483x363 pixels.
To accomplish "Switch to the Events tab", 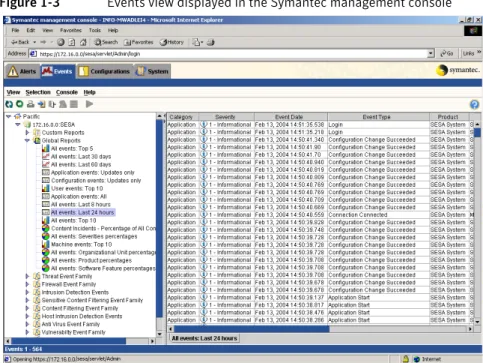I will tap(57, 71).
